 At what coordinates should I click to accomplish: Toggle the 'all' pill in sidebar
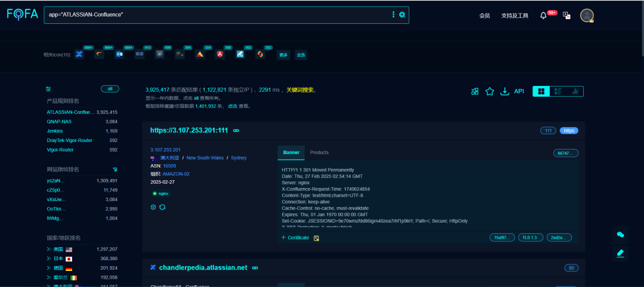(110, 89)
